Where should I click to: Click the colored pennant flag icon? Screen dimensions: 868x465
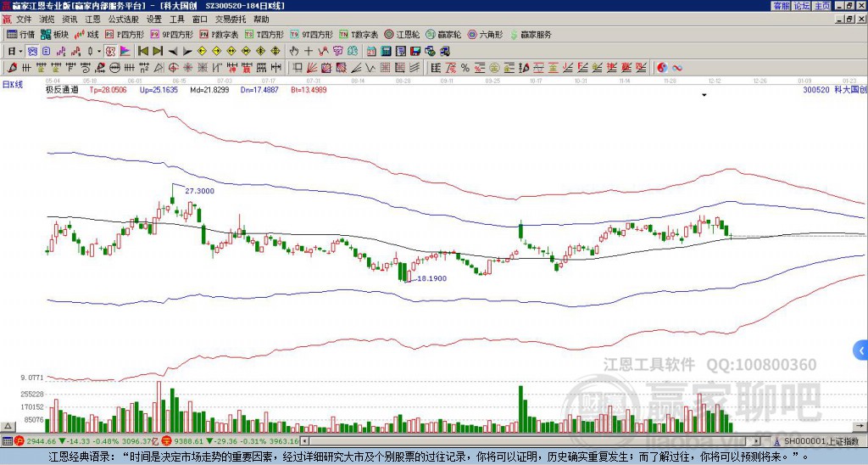(x=125, y=52)
